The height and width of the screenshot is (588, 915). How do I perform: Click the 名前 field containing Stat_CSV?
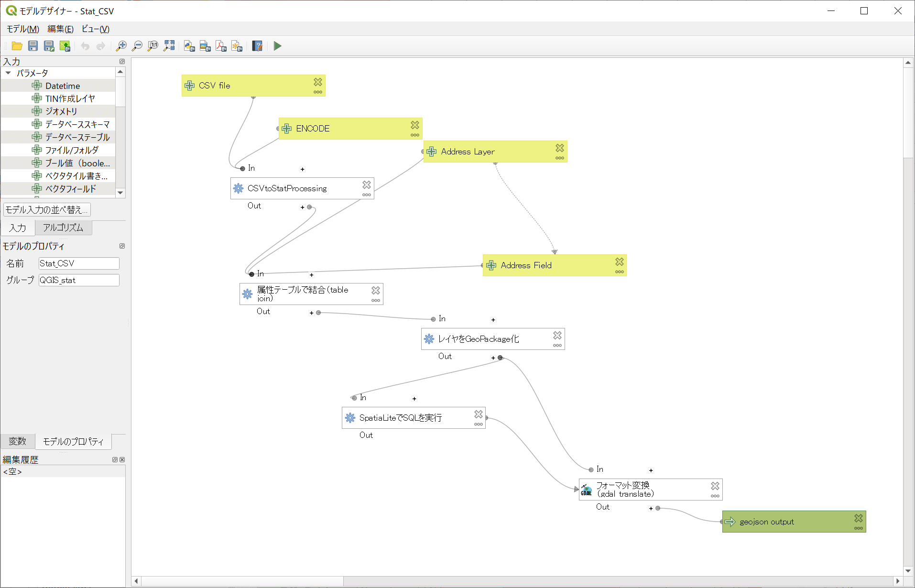[79, 263]
